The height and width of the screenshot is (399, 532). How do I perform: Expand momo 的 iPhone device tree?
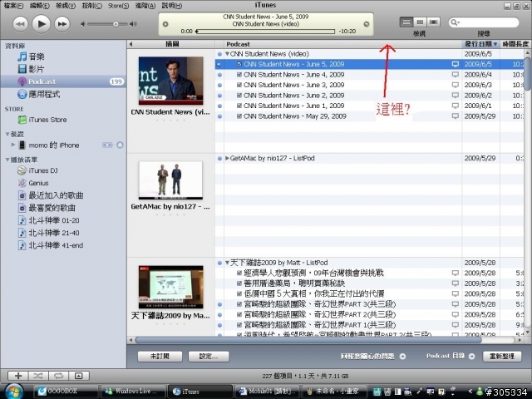13,145
